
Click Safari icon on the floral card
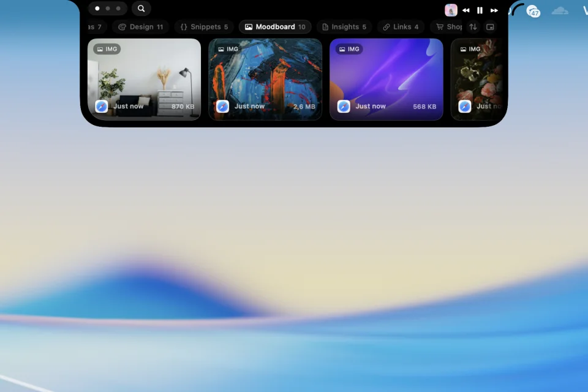coord(465,107)
